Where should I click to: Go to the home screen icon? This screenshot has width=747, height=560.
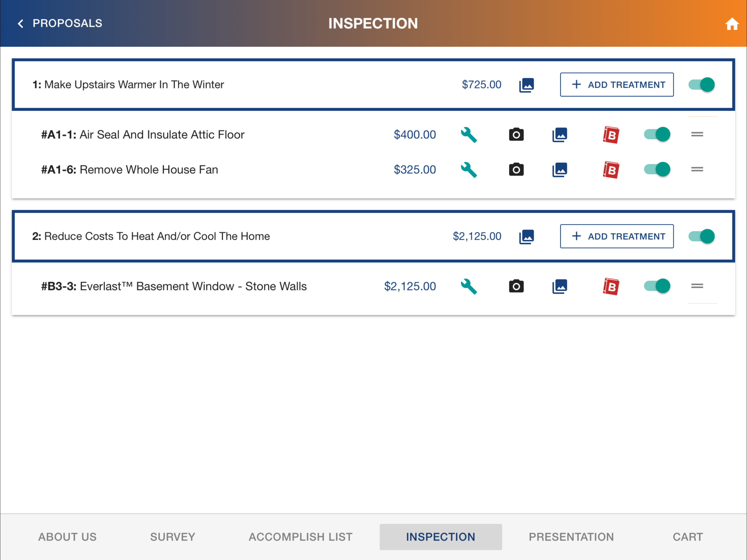click(732, 24)
